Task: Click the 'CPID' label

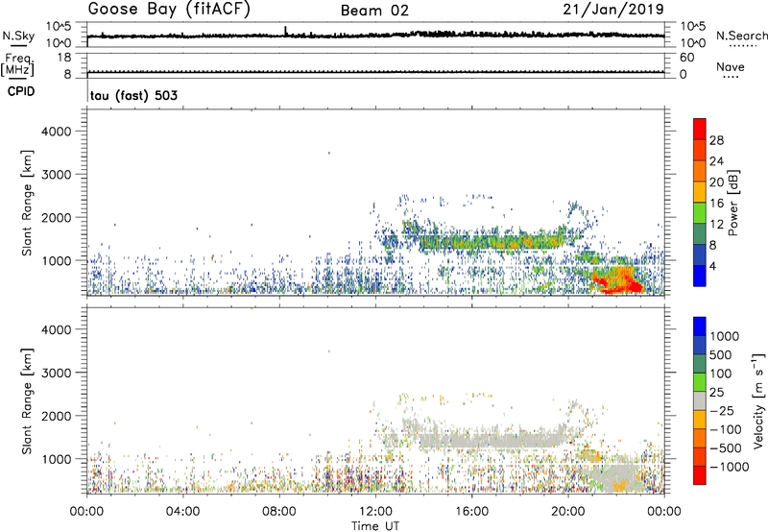Action: (x=21, y=91)
